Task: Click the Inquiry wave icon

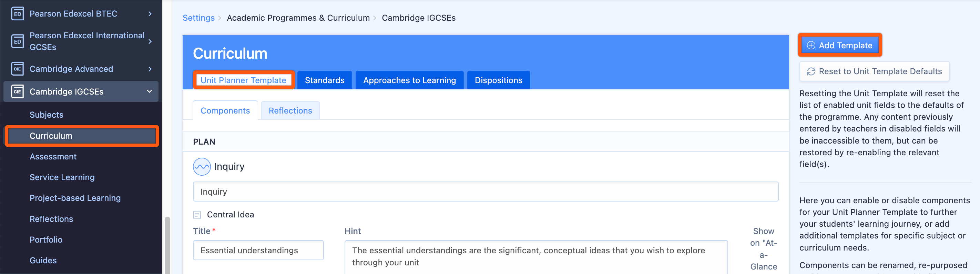Action: pyautogui.click(x=202, y=167)
